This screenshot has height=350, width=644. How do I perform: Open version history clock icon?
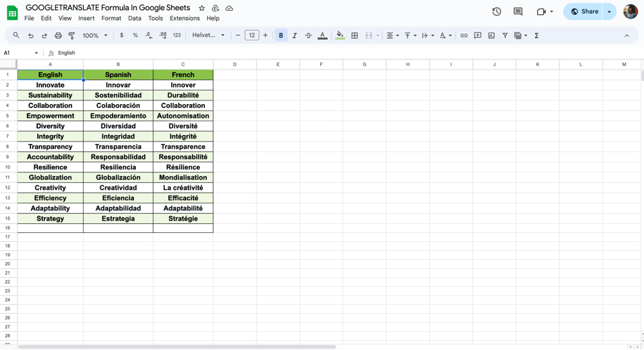[x=497, y=12]
